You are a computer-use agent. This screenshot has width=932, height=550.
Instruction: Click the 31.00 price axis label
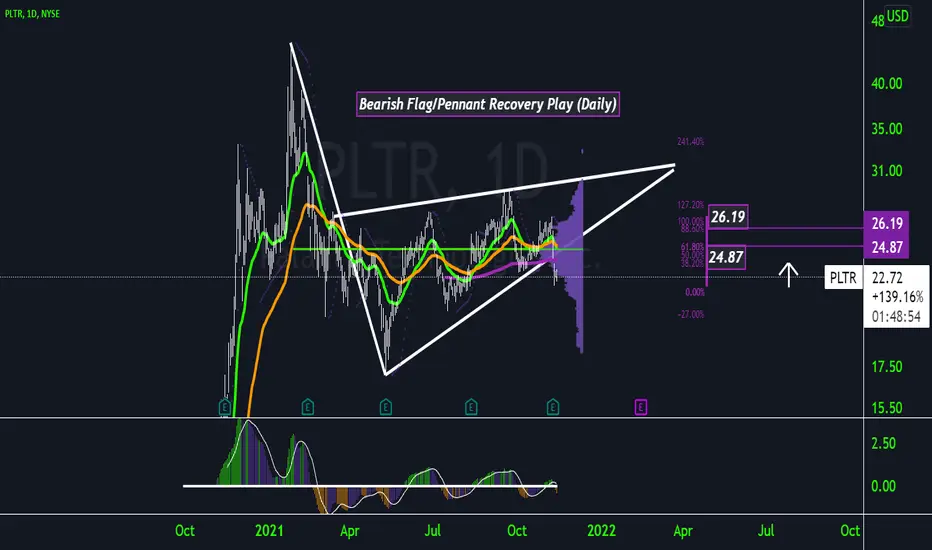click(x=886, y=171)
